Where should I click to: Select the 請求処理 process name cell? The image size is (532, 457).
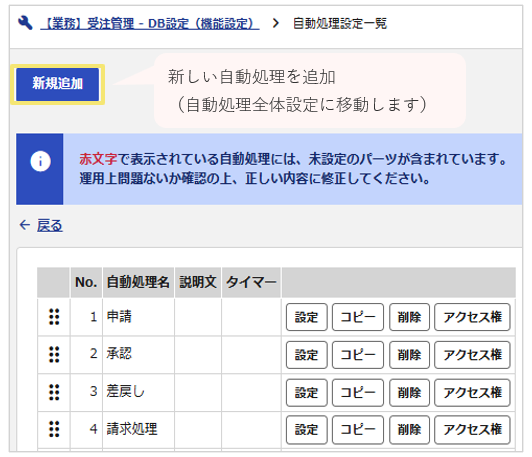pyautogui.click(x=138, y=430)
